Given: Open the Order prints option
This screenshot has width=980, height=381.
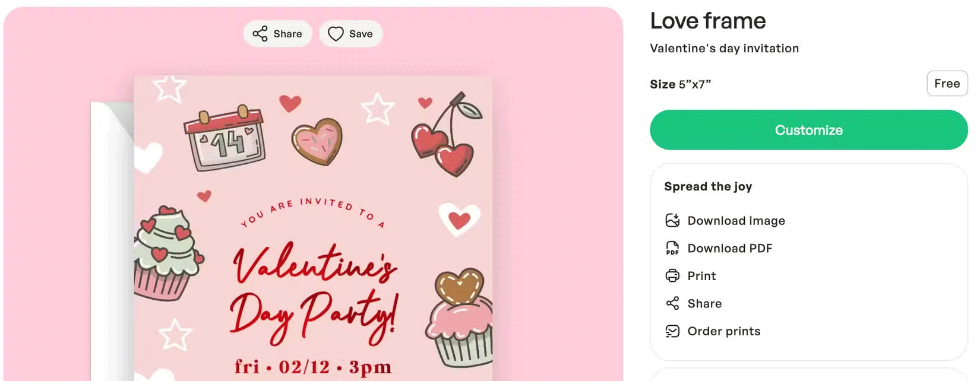Looking at the screenshot, I should [x=723, y=331].
